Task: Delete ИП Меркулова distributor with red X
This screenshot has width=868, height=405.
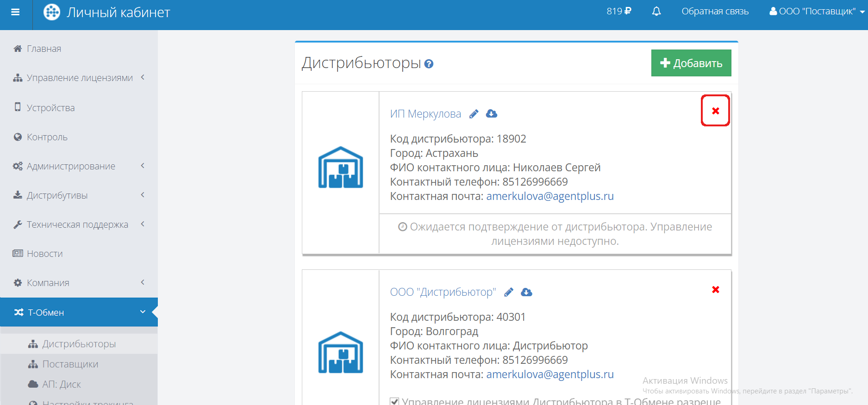Action: (x=715, y=111)
